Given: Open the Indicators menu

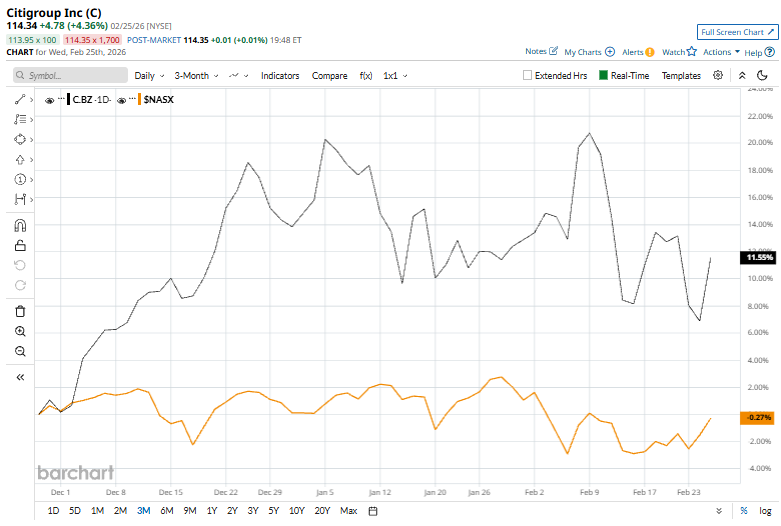Looking at the screenshot, I should coord(280,75).
